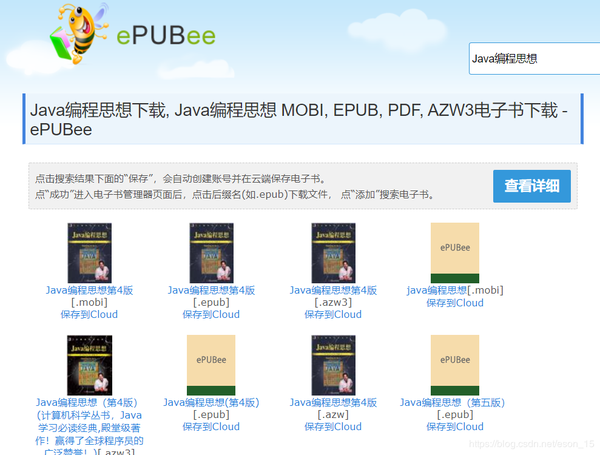Click the search field containing Java编程思想
This screenshot has height=455, width=600.
click(x=532, y=59)
